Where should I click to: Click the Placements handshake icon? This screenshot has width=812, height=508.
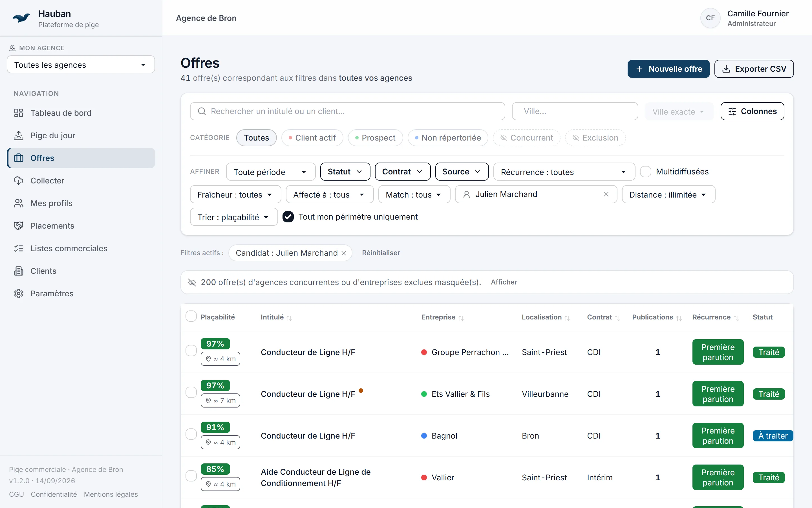pos(18,226)
